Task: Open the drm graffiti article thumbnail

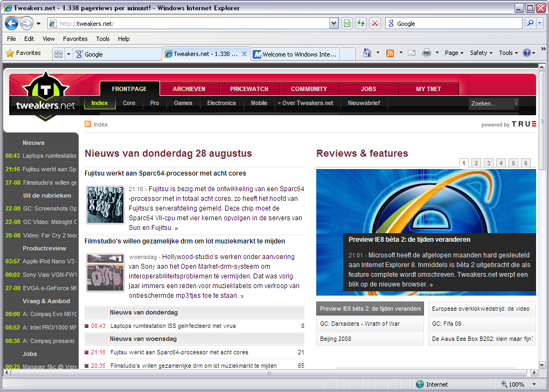Action: [x=106, y=272]
